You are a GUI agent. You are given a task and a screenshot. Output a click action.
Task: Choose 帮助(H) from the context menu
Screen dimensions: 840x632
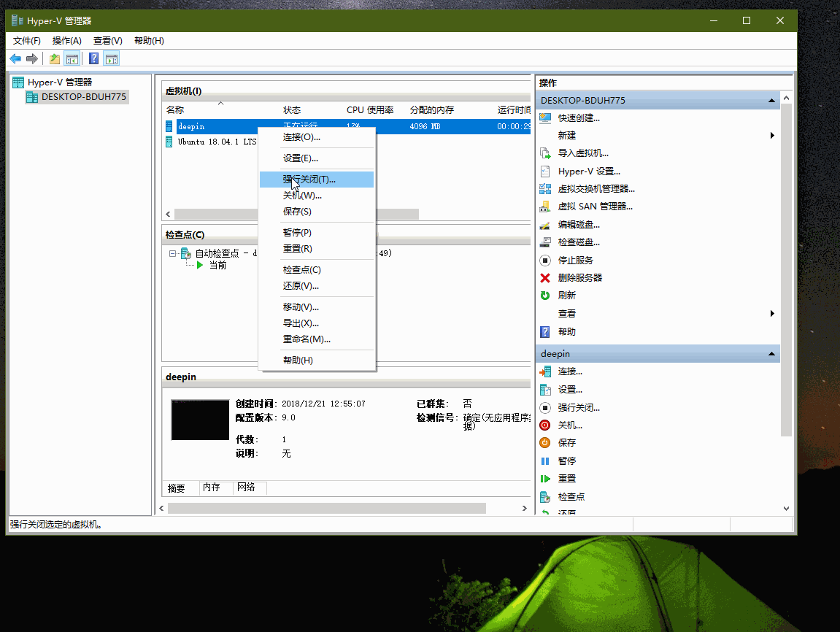(317, 361)
